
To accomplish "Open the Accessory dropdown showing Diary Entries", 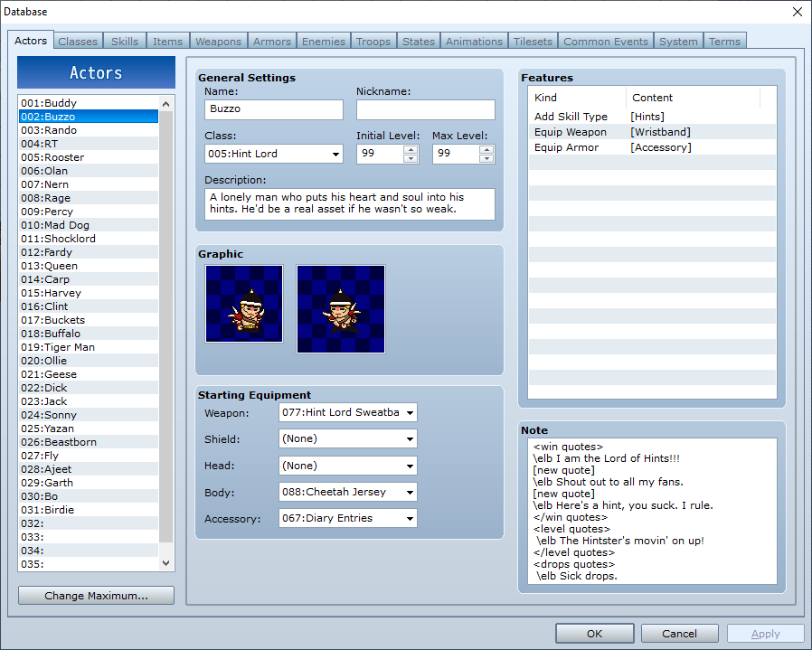I will coord(347,518).
